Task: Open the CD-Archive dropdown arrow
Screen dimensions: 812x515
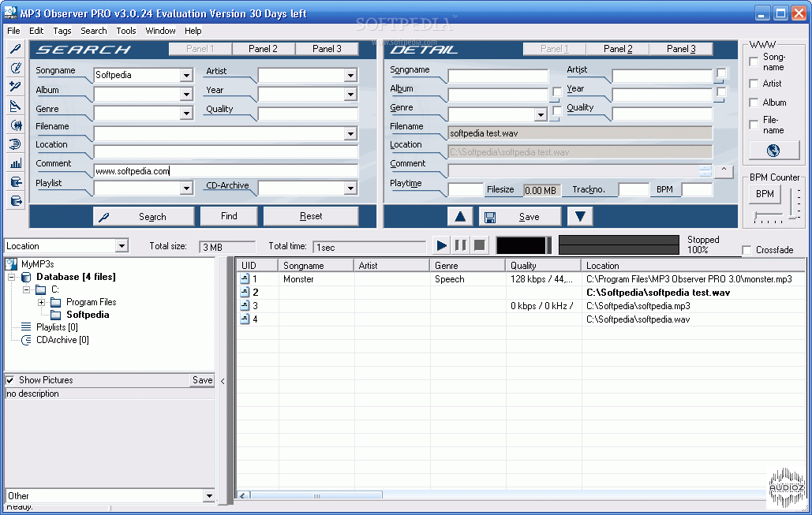Action: (x=350, y=188)
